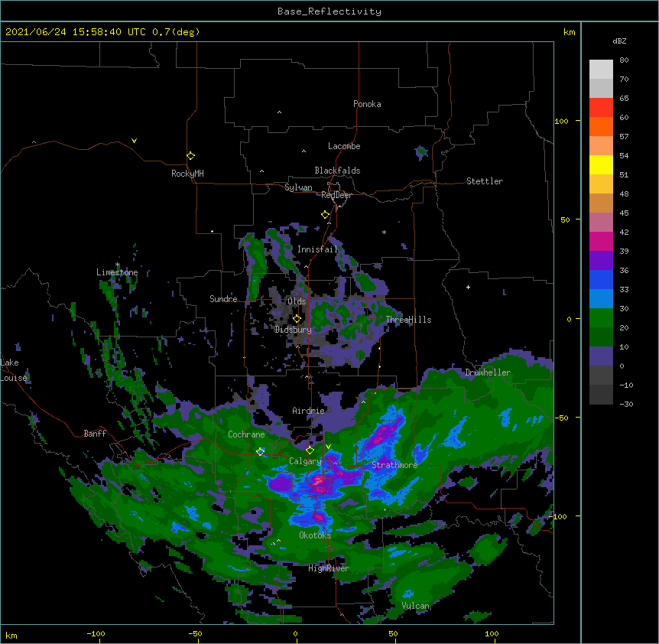The width and height of the screenshot is (659, 644).
Task: Click the Ponoka city label
Action: (x=367, y=104)
